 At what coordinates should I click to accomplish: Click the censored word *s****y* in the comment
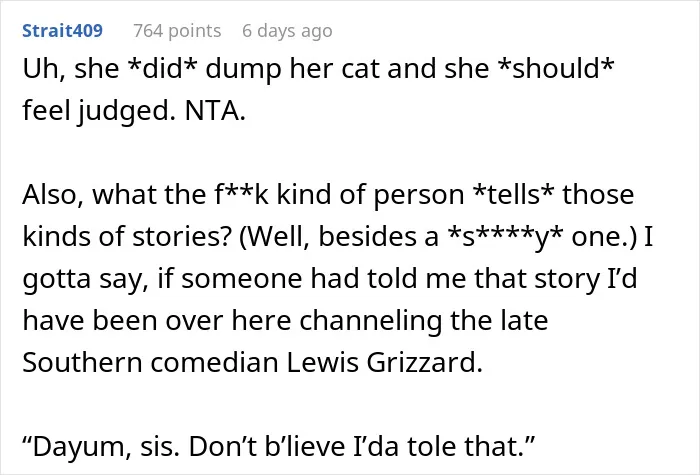click(x=506, y=237)
